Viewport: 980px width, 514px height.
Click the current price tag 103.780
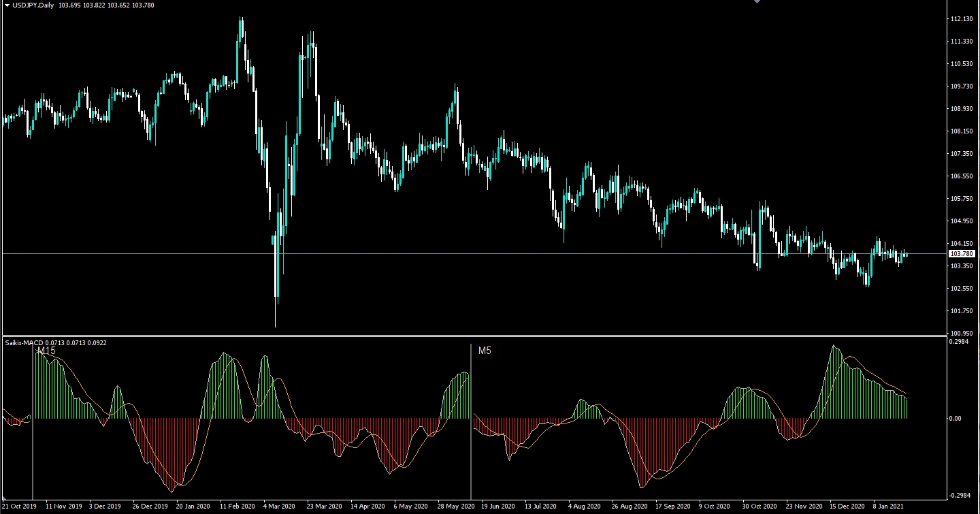click(963, 253)
